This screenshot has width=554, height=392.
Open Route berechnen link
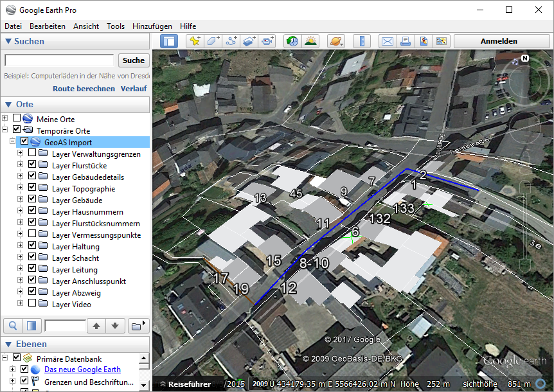tap(84, 89)
